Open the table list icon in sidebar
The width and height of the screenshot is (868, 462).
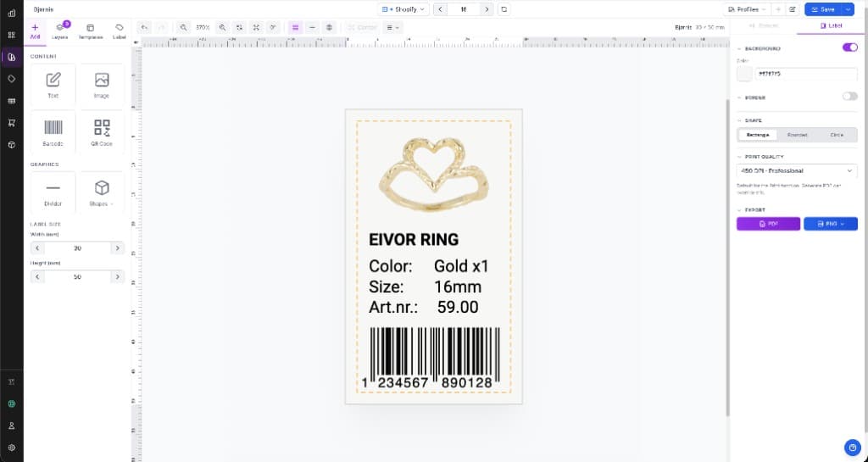(x=12, y=101)
